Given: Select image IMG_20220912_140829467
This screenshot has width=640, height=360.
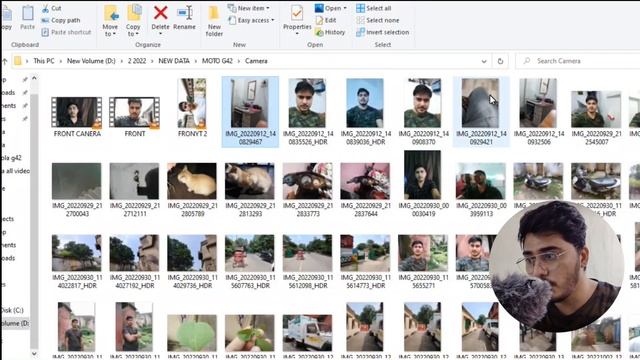Looking at the screenshot, I should pos(250,112).
